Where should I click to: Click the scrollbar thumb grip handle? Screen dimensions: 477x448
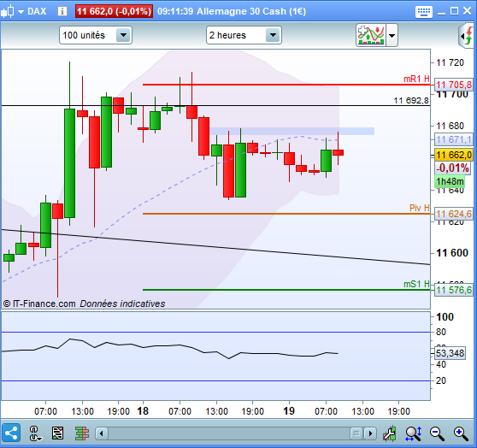pyautogui.click(x=356, y=433)
